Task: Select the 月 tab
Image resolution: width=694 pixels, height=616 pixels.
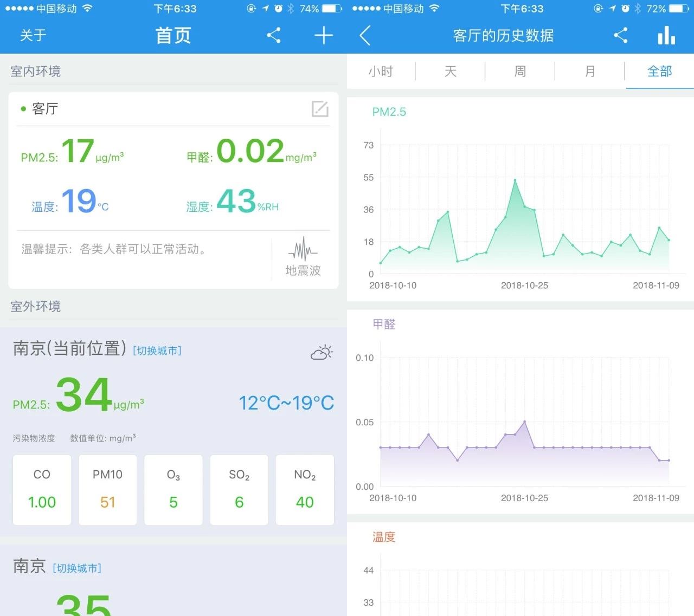Action: tap(590, 72)
